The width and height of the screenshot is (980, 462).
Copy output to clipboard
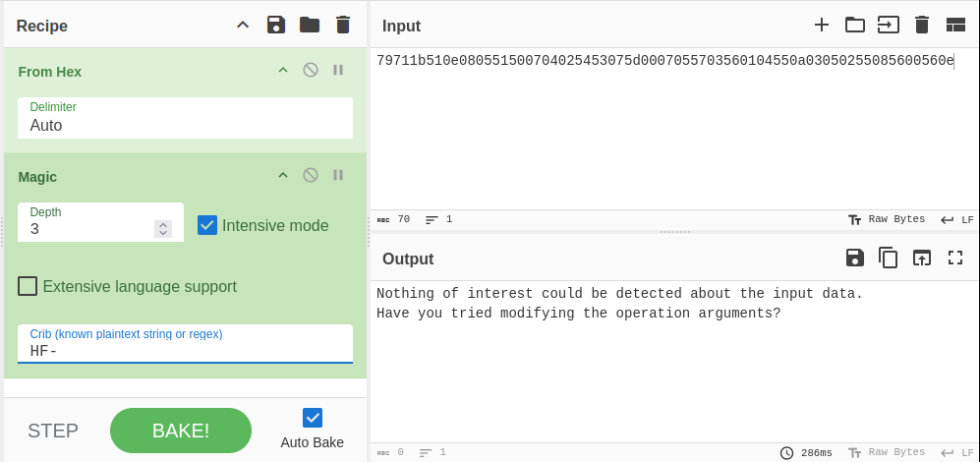[x=889, y=258]
